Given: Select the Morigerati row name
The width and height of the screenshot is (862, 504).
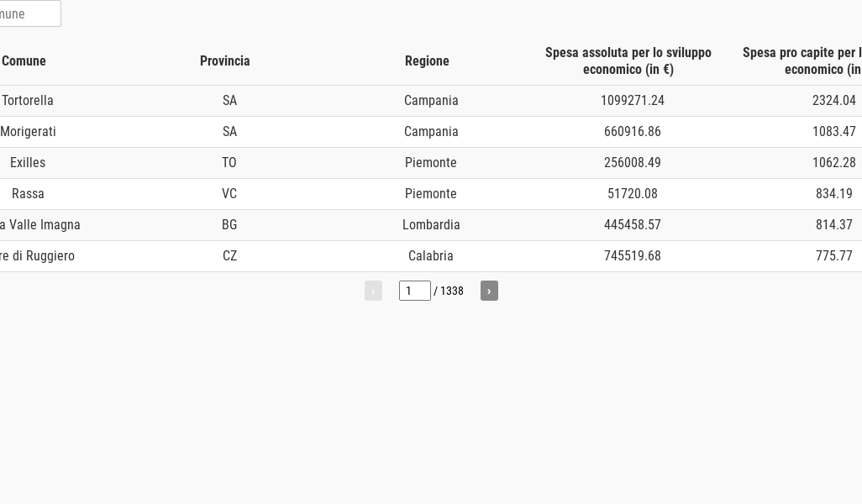Looking at the screenshot, I should 28,132.
